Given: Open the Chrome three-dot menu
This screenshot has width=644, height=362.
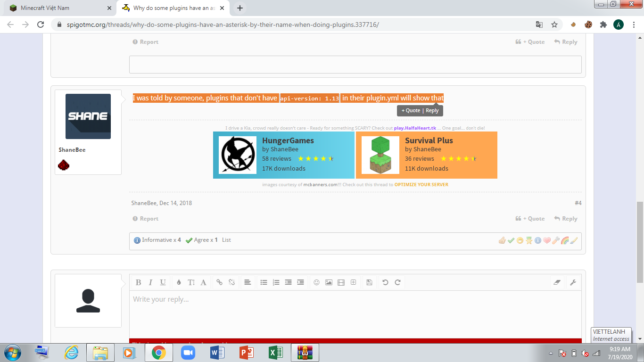Looking at the screenshot, I should (634, 25).
